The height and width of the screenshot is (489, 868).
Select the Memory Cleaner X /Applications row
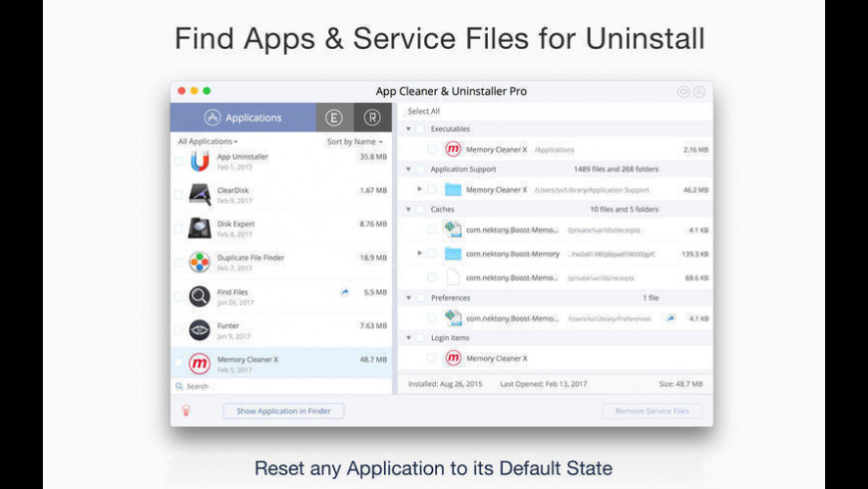pyautogui.click(x=556, y=149)
